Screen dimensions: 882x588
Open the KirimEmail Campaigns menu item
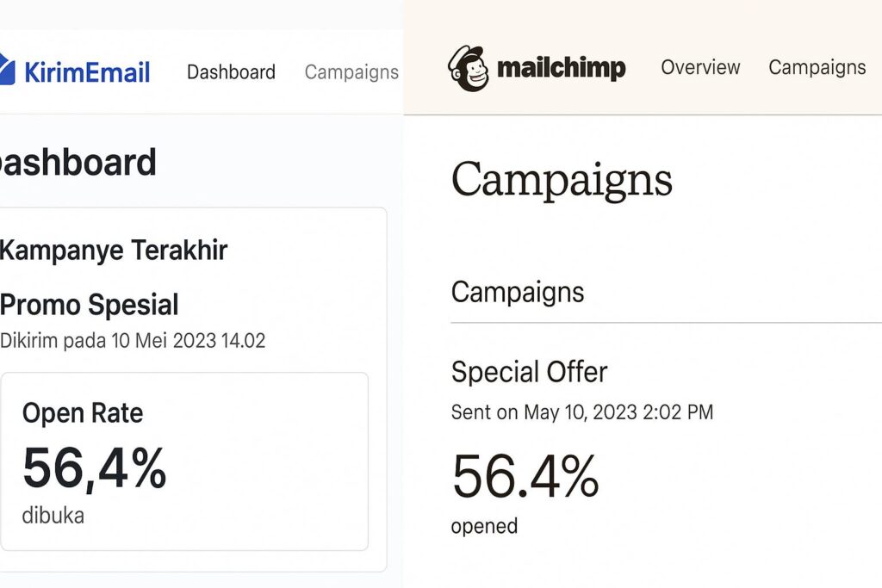point(351,72)
